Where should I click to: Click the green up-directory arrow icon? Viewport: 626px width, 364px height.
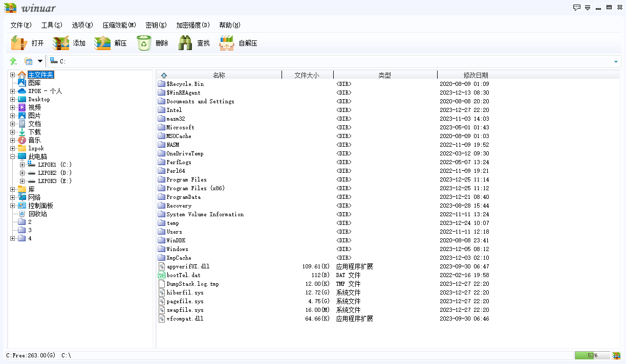[13, 61]
